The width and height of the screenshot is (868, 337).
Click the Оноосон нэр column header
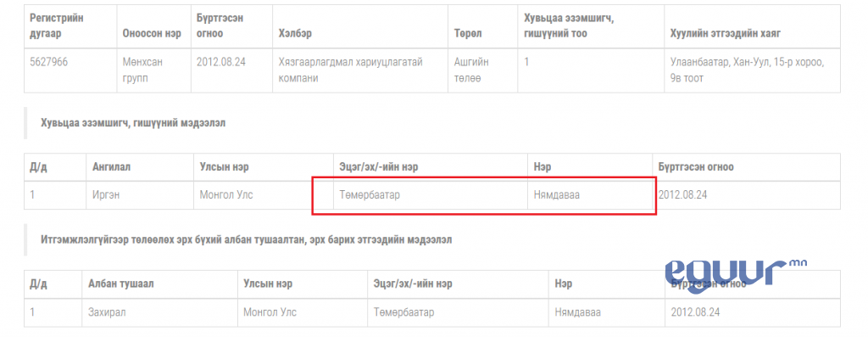click(x=152, y=33)
